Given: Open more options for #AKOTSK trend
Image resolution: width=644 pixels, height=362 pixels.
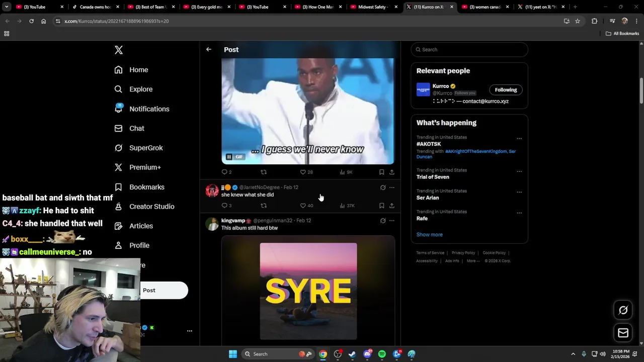Looking at the screenshot, I should 519,138.
